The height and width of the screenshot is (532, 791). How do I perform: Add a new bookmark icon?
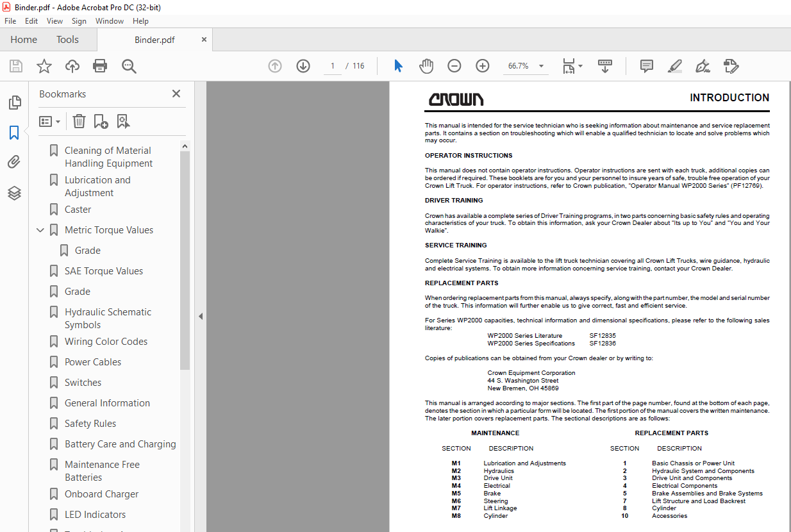(x=101, y=121)
